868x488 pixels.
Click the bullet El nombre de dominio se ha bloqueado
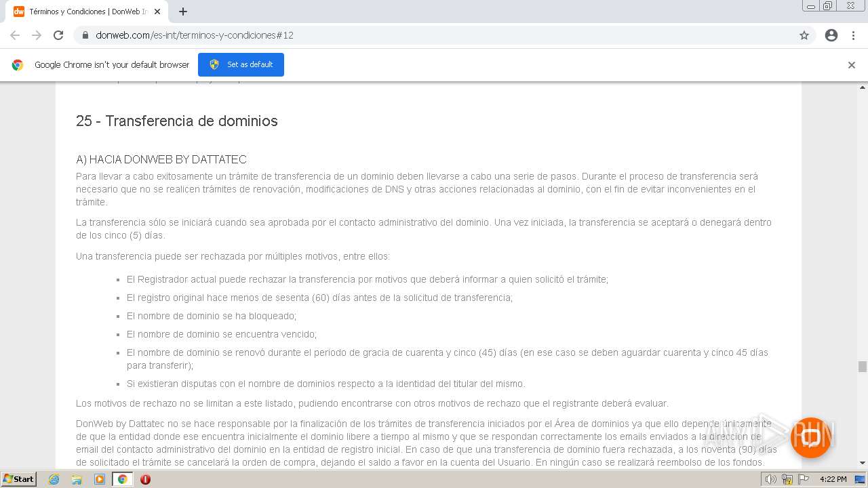coord(212,316)
